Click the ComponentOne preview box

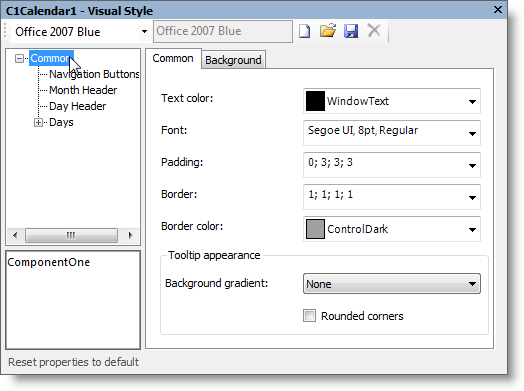click(73, 300)
